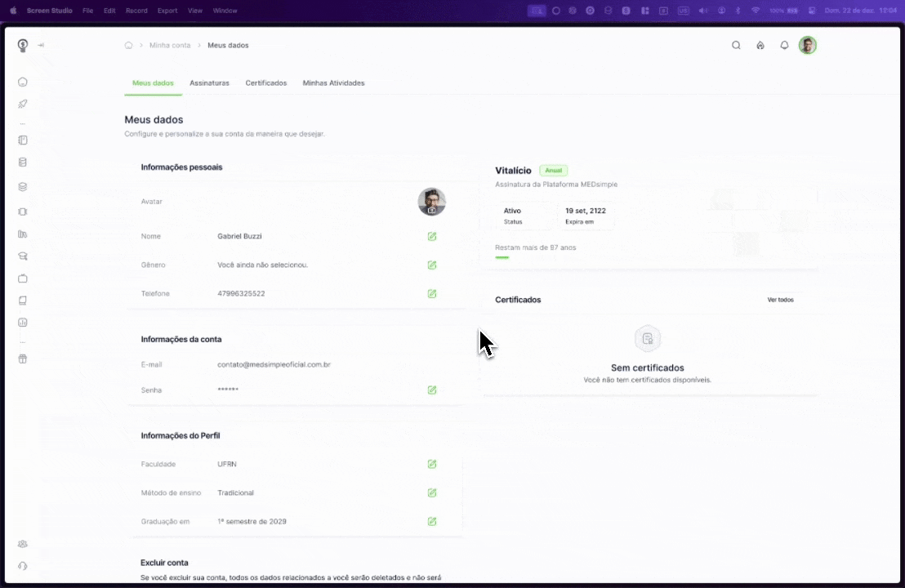The image size is (905, 588).
Task: Click the Ver todos certificates link
Action: [x=780, y=300]
